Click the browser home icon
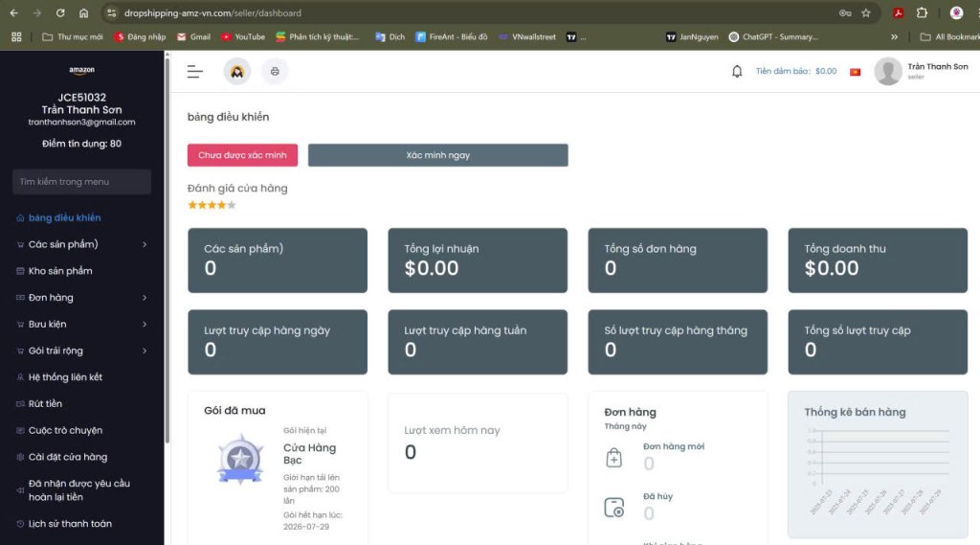This screenshot has width=980, height=545. click(83, 12)
